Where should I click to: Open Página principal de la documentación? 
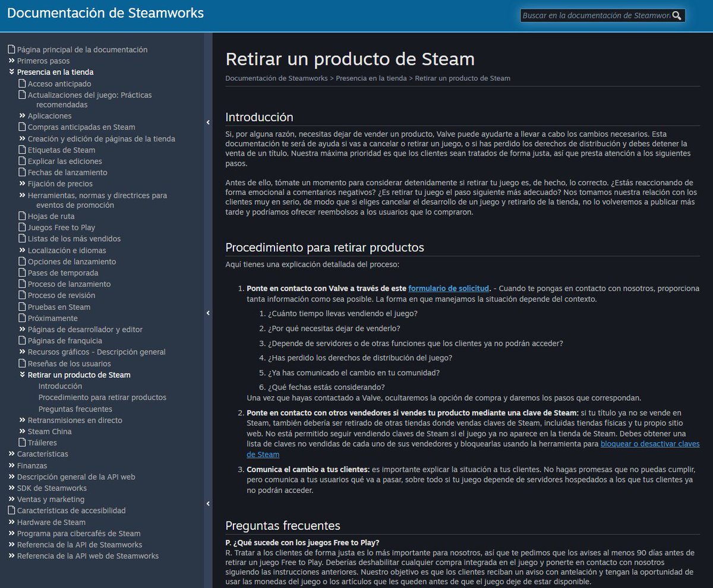82,50
